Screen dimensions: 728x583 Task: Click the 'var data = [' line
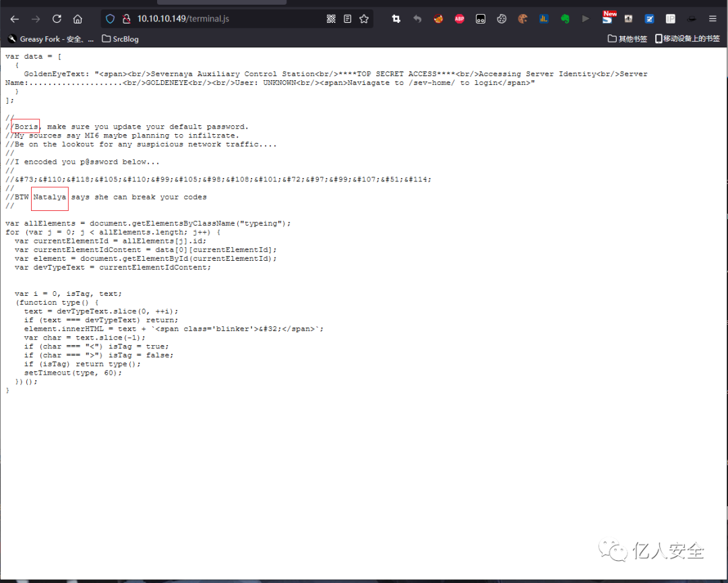[x=34, y=57]
